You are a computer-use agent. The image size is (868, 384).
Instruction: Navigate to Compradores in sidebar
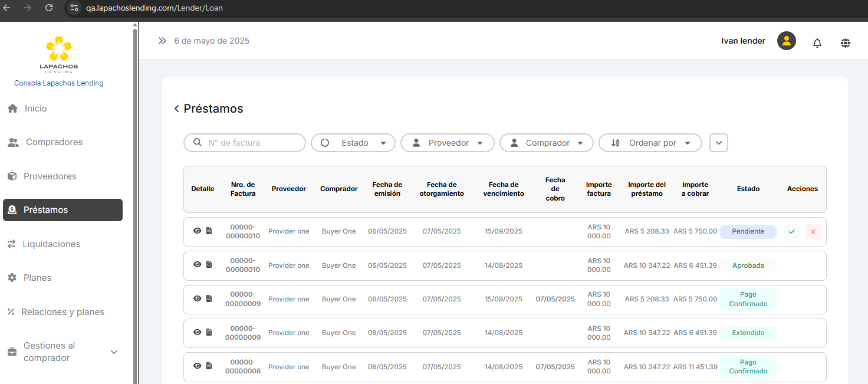[54, 142]
